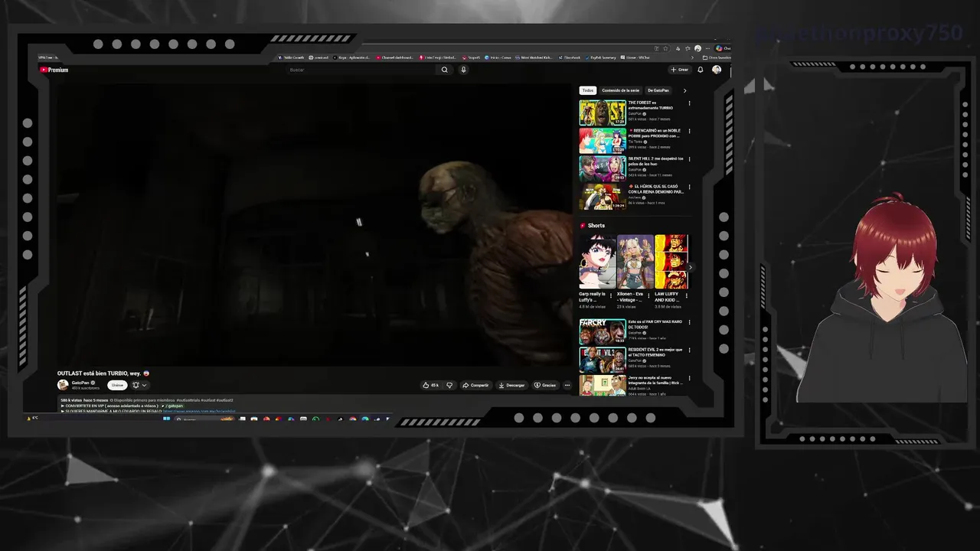Open menu for Garp really is Luffy's short
Viewport: 980px width, 551px height.
click(611, 295)
